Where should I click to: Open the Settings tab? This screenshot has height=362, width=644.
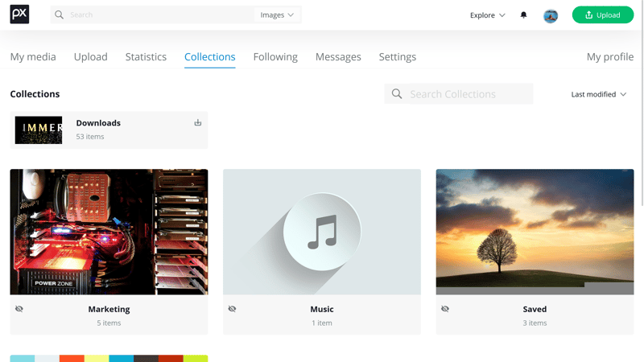(398, 56)
